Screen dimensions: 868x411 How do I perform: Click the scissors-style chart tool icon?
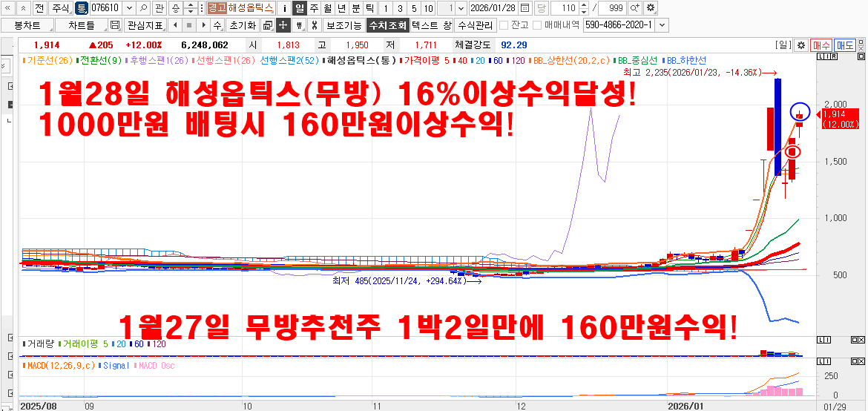click(x=314, y=25)
